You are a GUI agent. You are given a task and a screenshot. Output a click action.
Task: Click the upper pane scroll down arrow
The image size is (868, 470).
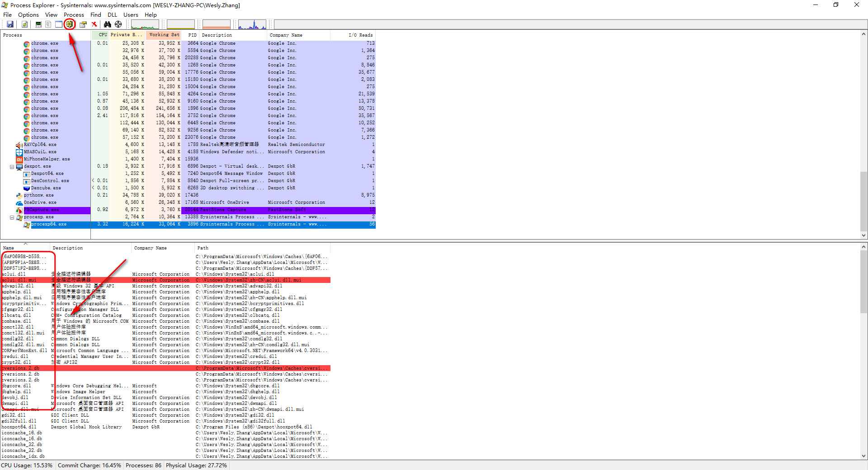(864, 235)
